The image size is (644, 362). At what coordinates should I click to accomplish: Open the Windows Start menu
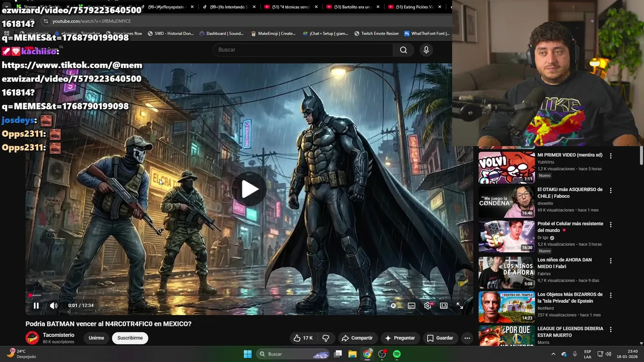coord(248,354)
